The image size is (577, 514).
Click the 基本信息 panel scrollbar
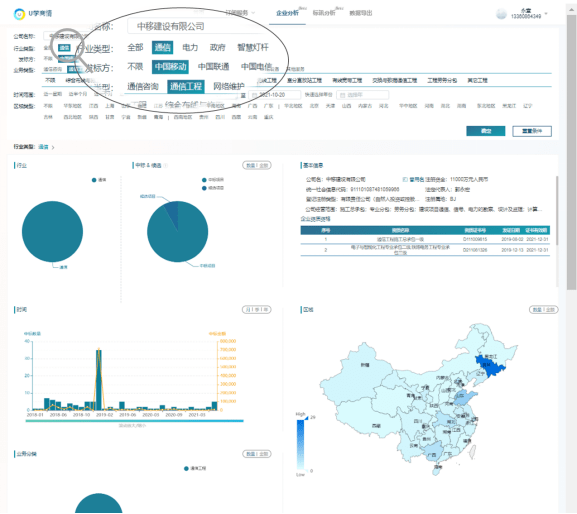point(557,210)
